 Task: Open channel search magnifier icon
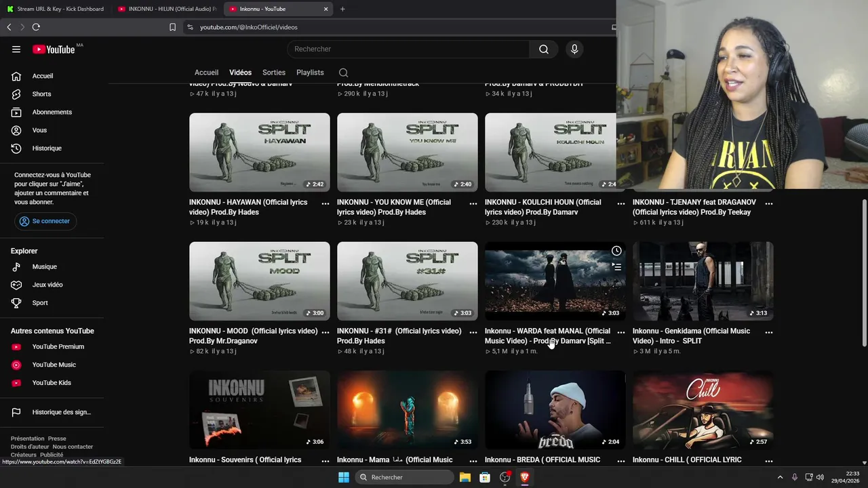[x=343, y=73]
